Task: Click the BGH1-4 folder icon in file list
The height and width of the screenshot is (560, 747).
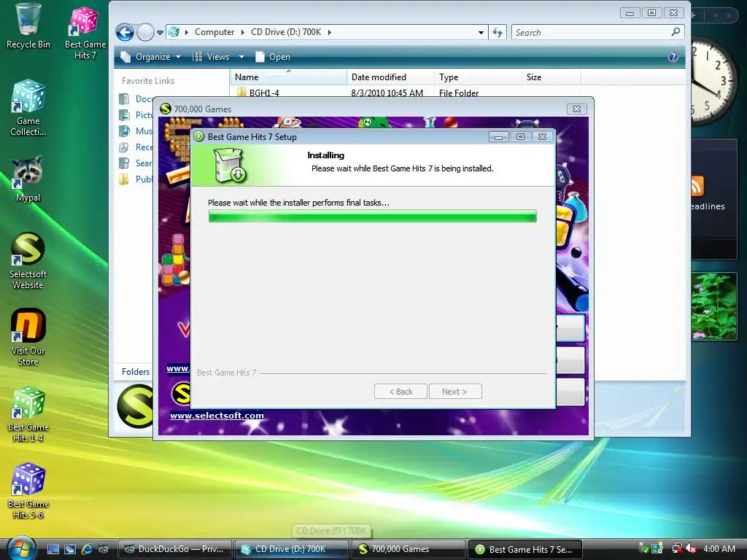Action: pyautogui.click(x=241, y=92)
